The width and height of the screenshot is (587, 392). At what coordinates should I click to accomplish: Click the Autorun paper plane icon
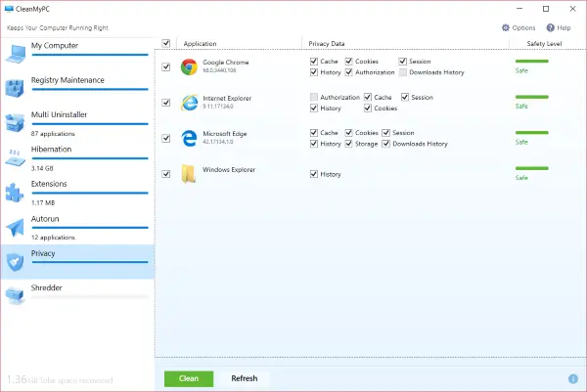[16, 227]
